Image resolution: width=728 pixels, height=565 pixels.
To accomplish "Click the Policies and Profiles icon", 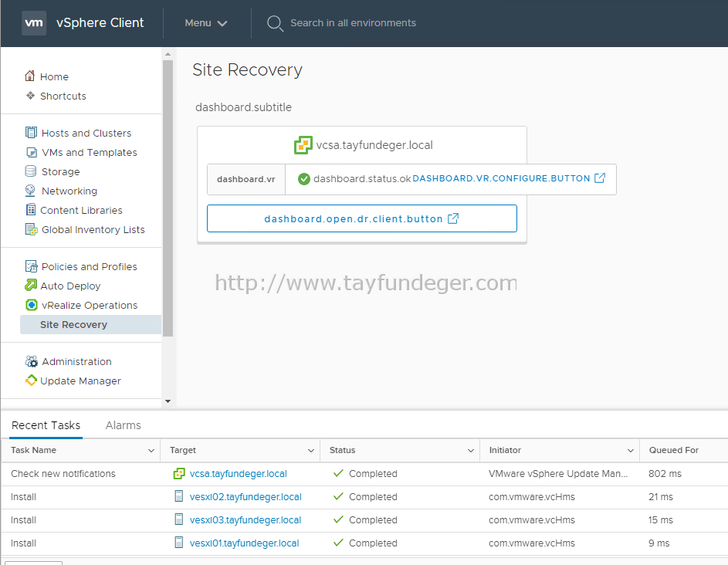I will pos(31,266).
